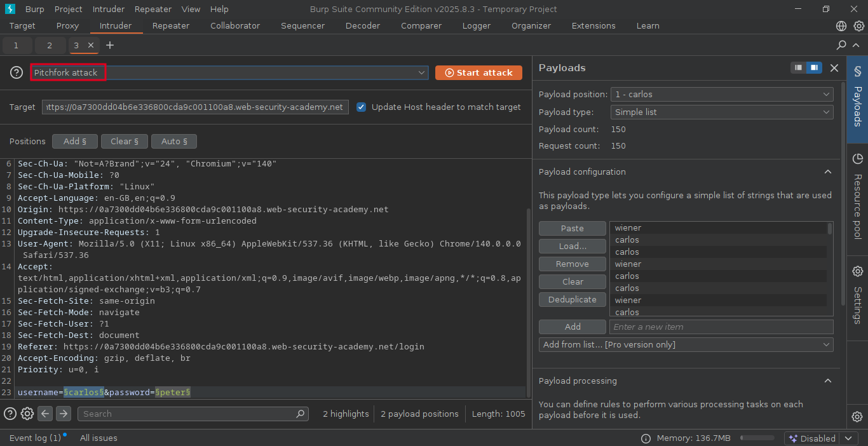Screen dimensions: 868x446
Task: Collapse the Payload configuration section
Action: coord(828,172)
